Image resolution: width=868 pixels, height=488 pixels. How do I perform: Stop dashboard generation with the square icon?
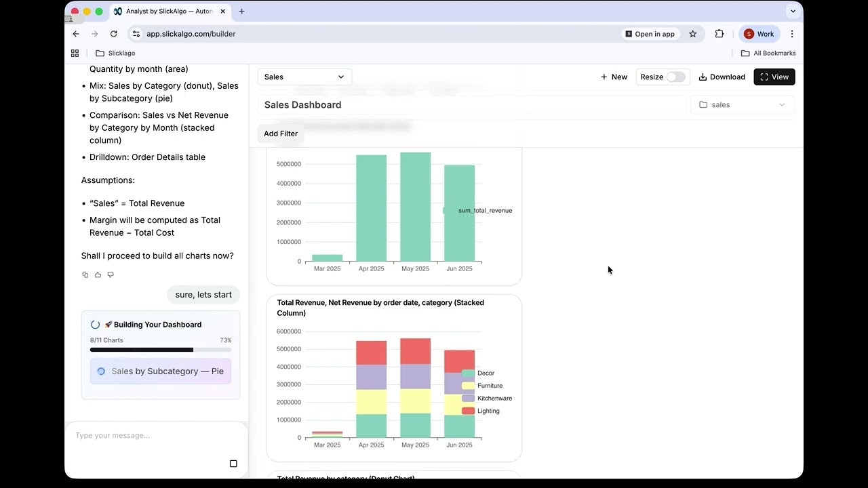(233, 464)
